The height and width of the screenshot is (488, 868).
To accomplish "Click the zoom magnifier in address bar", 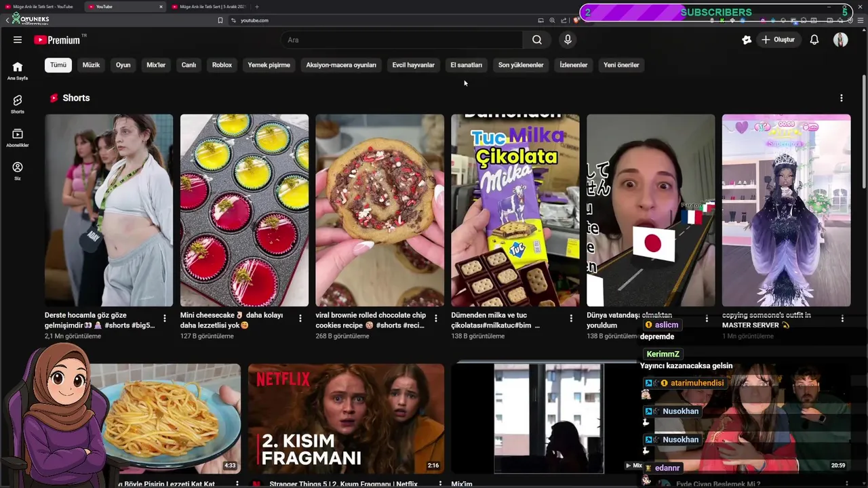I will click(552, 20).
